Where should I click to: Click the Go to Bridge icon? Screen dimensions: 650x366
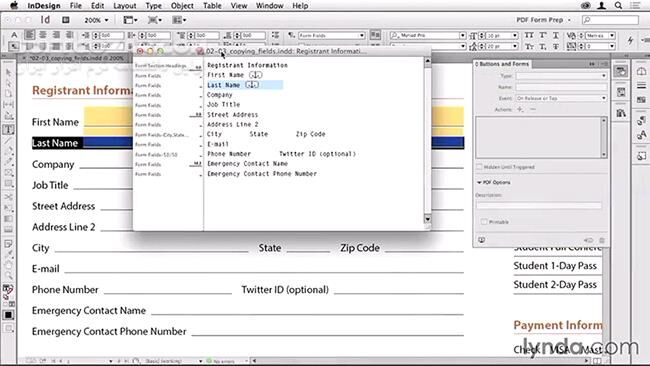point(65,20)
